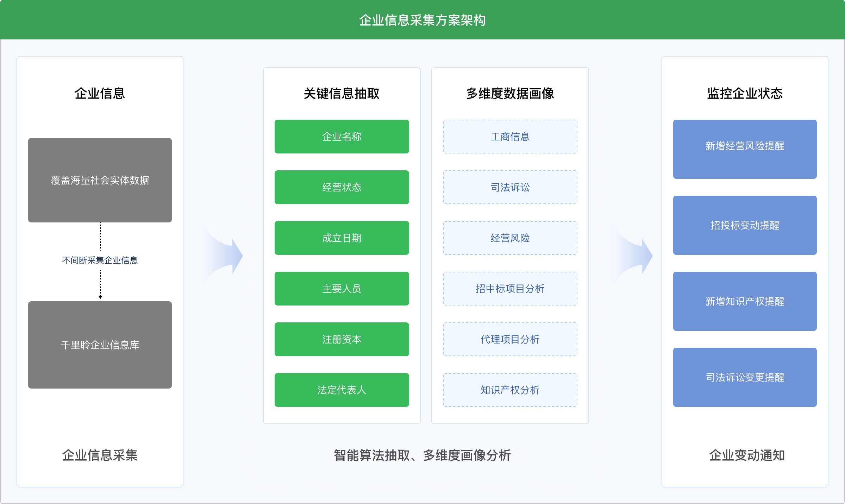Select the 知识产权分析 dashed box
Screen dimensions: 845x504
[510, 390]
